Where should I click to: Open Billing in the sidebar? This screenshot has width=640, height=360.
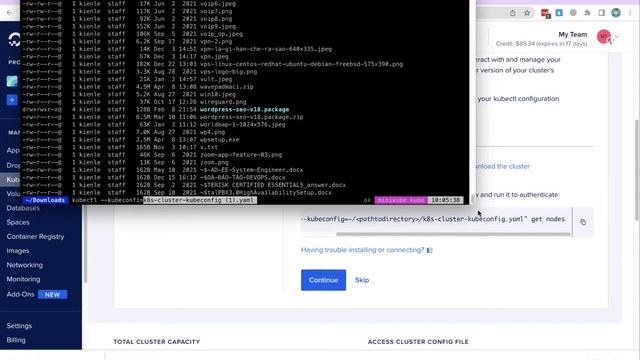click(x=16, y=340)
